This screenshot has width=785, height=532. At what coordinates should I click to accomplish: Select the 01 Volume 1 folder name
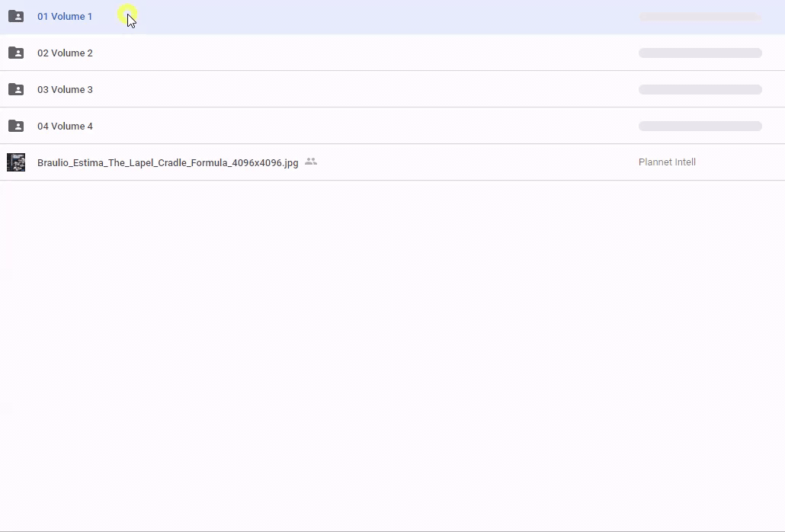pyautogui.click(x=65, y=17)
